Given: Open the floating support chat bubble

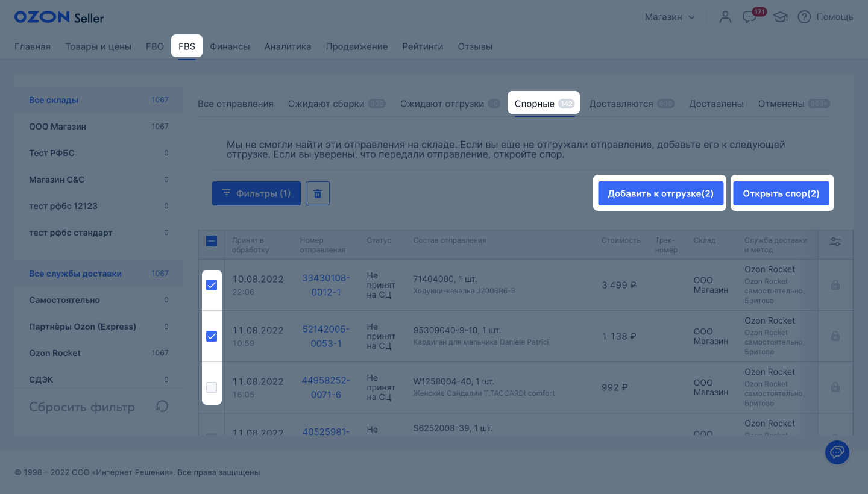Looking at the screenshot, I should [837, 452].
